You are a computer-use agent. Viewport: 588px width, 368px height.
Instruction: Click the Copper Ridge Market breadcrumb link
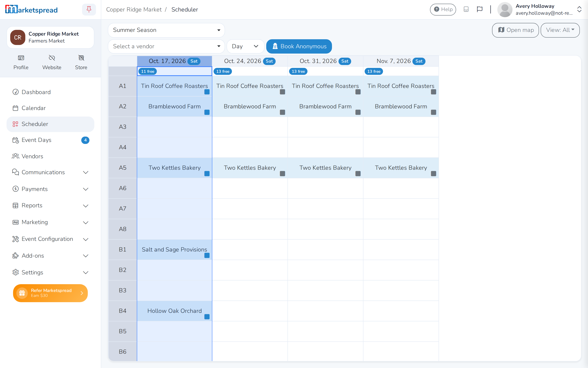tap(134, 9)
